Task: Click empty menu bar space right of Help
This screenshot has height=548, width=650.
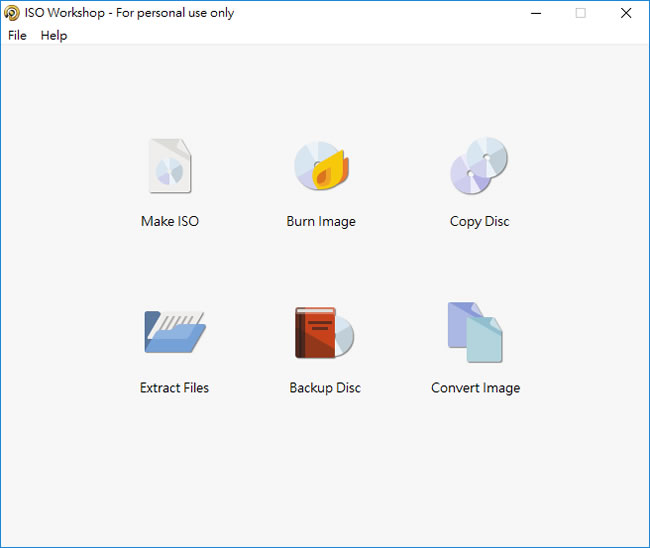Action: coord(350,35)
